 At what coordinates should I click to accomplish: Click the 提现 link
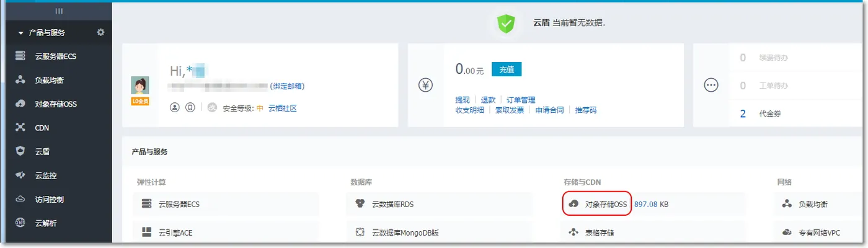click(463, 100)
